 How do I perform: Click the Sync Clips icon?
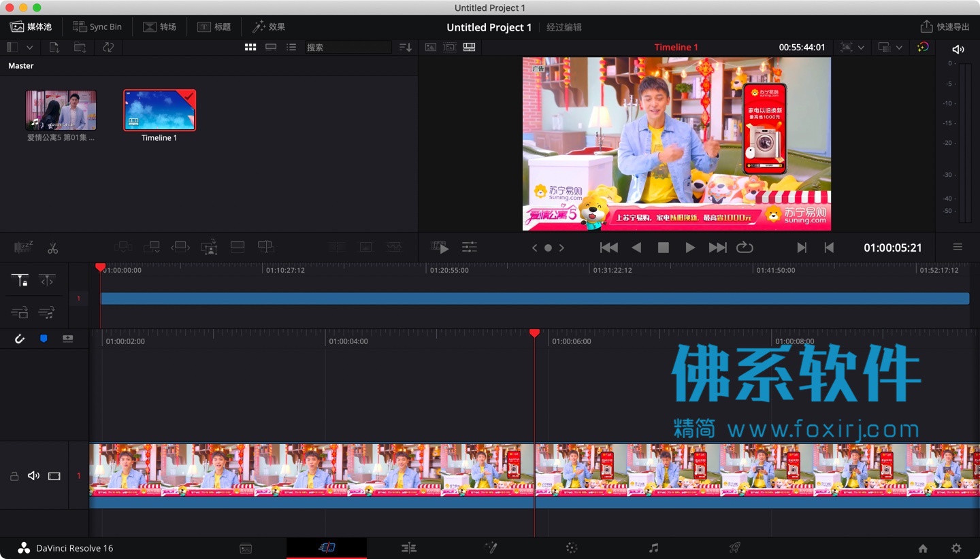point(108,47)
